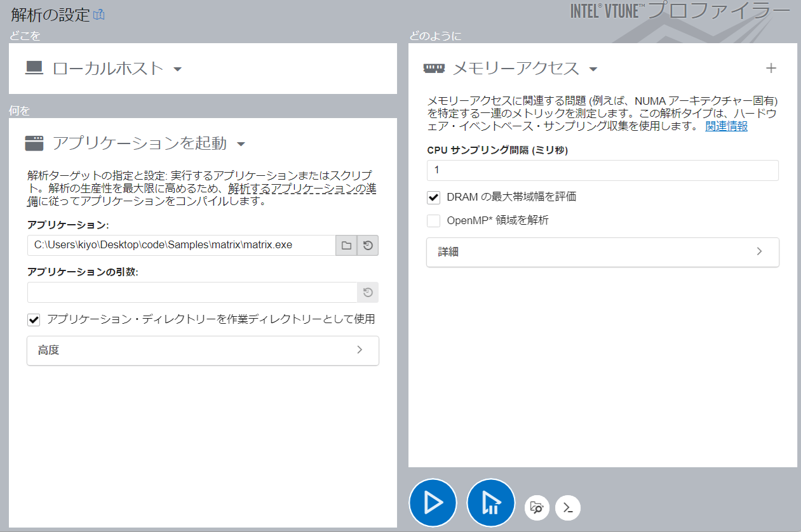Click the application arguments history icon

[x=368, y=293]
